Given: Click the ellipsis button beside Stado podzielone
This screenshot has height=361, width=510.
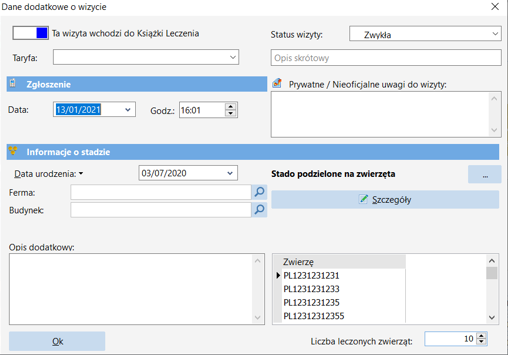Looking at the screenshot, I should pos(484,174).
